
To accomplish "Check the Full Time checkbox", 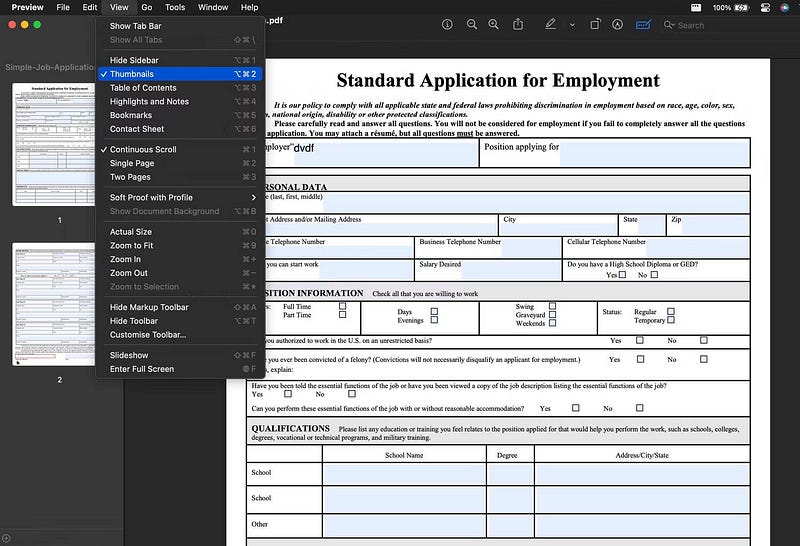I will pos(343,306).
